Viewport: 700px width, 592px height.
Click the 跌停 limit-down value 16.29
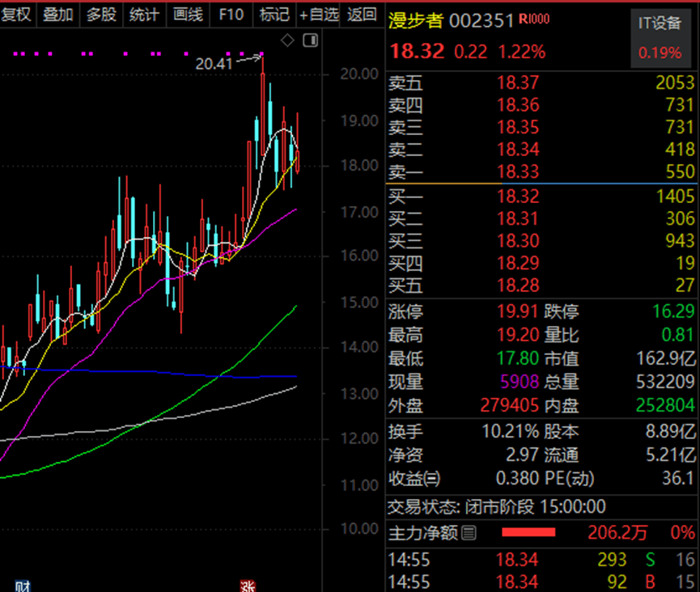click(673, 311)
